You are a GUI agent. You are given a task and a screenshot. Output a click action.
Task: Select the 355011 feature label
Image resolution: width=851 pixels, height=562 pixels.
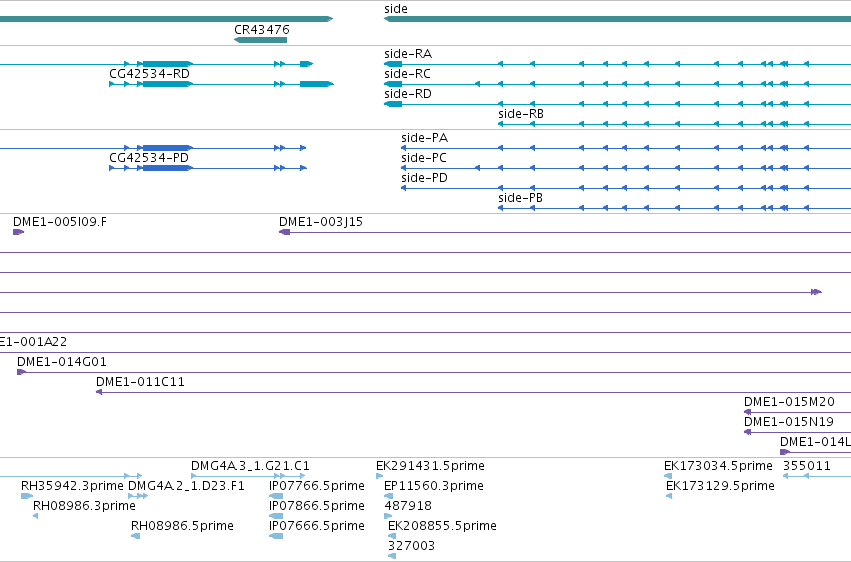tap(806, 466)
